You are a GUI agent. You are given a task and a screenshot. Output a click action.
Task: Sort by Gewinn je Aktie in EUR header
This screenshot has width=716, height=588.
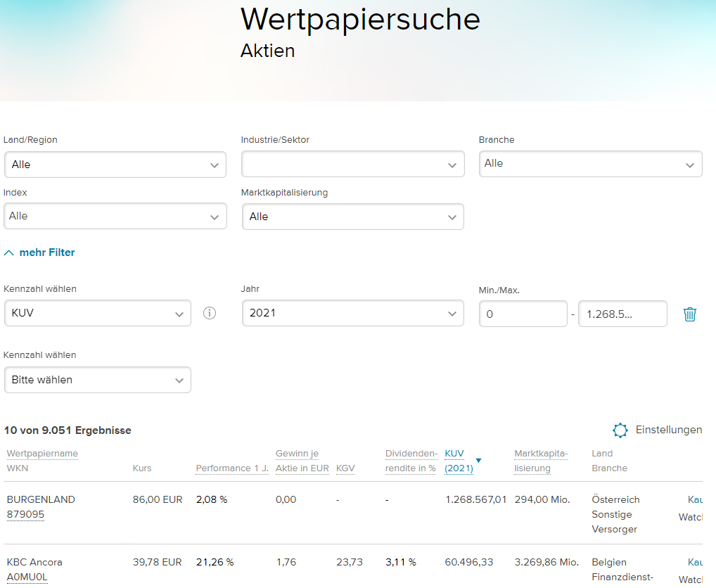click(302, 461)
